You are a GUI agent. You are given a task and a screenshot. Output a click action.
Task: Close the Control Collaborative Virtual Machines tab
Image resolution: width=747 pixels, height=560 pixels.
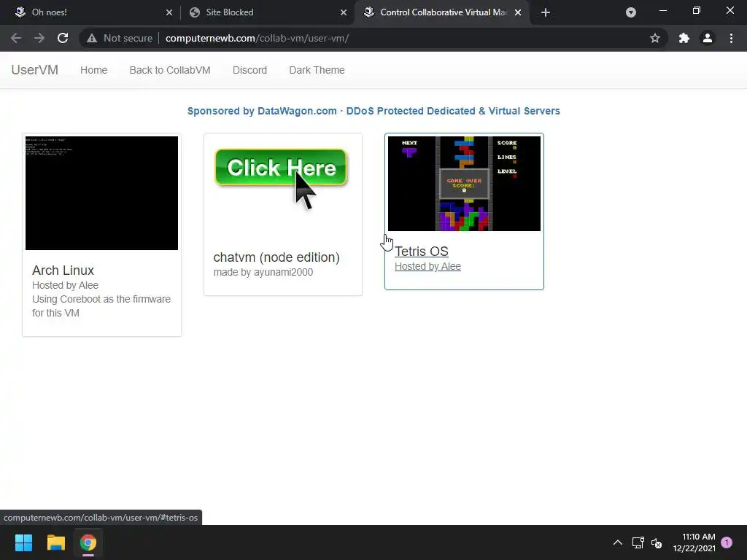(x=518, y=12)
